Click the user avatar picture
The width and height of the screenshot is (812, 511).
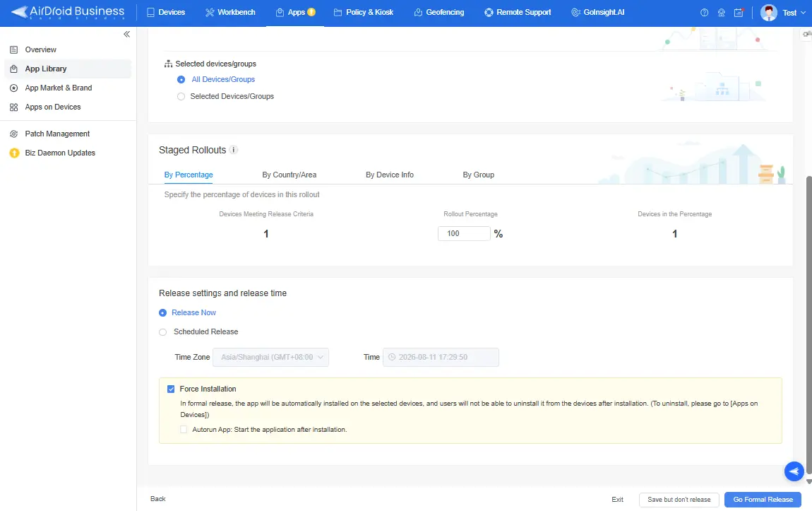(768, 13)
